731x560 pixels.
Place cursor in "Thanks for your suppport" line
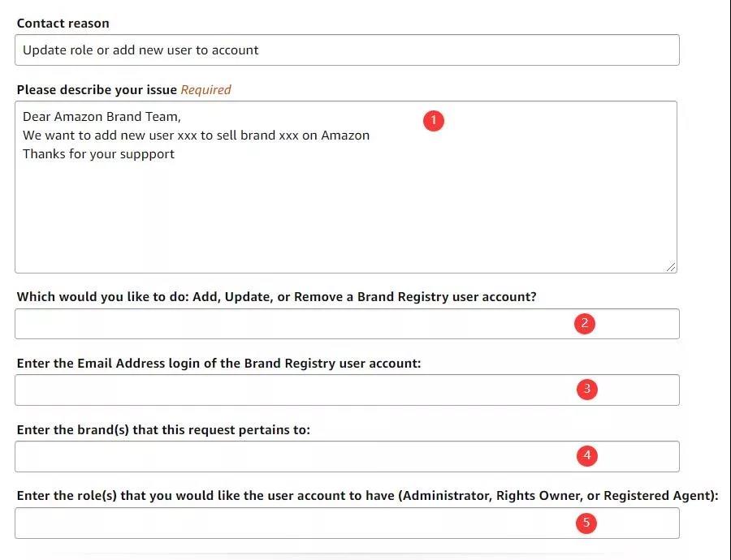[x=98, y=154]
